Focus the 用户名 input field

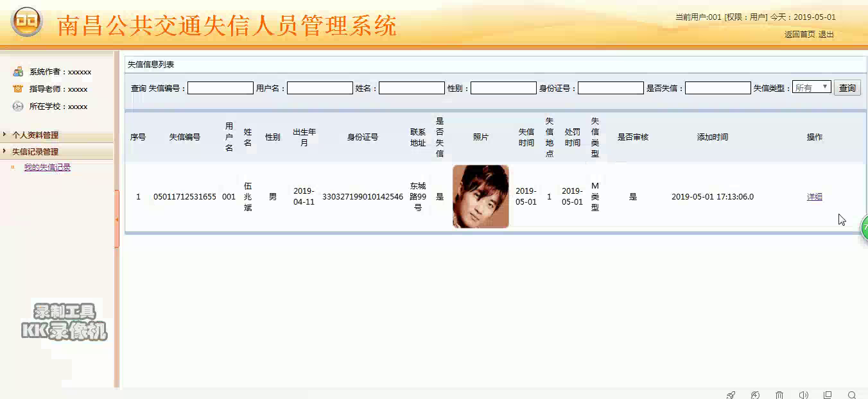[x=320, y=88]
